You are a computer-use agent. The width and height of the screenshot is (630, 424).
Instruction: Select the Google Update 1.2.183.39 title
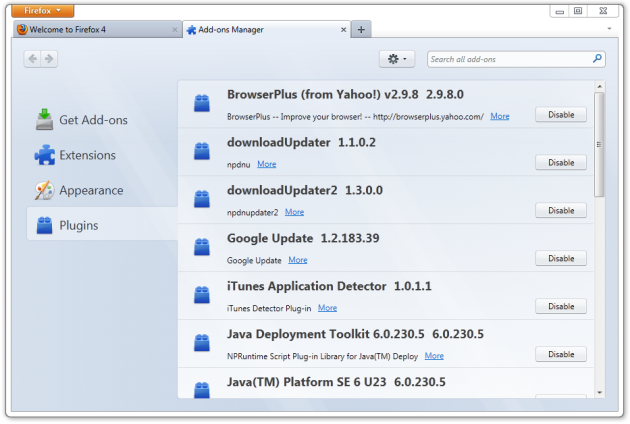click(x=303, y=238)
